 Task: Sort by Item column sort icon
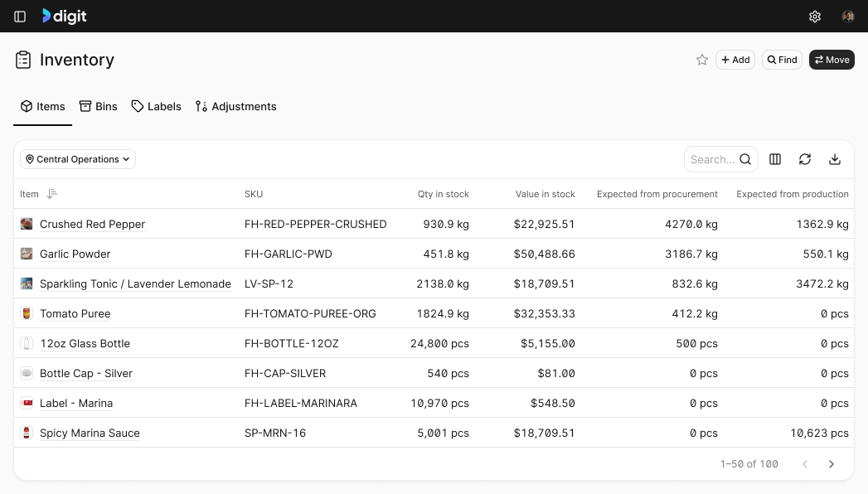52,194
